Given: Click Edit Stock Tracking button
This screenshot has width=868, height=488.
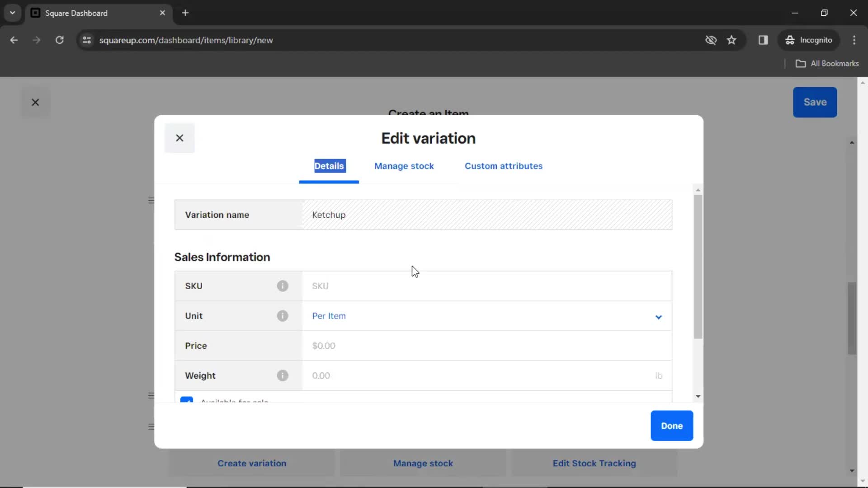Looking at the screenshot, I should tap(594, 463).
